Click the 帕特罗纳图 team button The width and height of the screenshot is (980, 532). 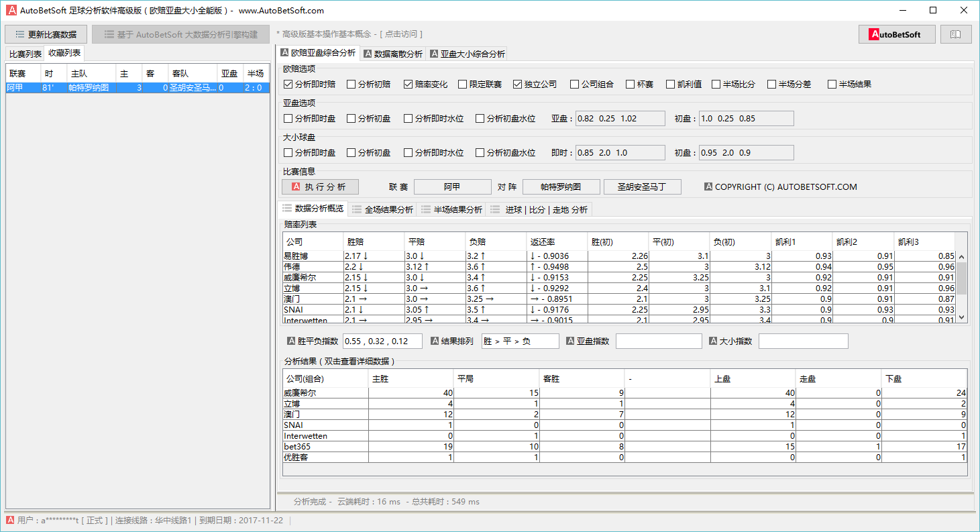pyautogui.click(x=561, y=187)
